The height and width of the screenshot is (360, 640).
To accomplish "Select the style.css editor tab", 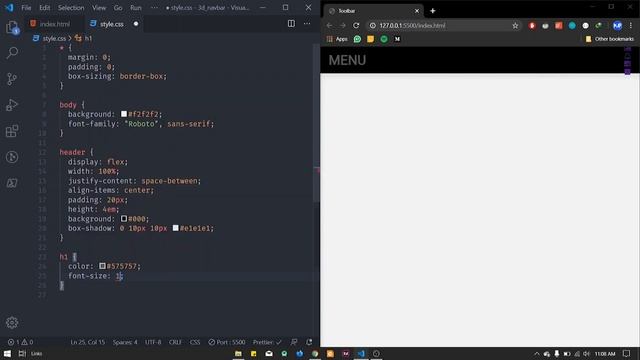I will click(x=111, y=24).
